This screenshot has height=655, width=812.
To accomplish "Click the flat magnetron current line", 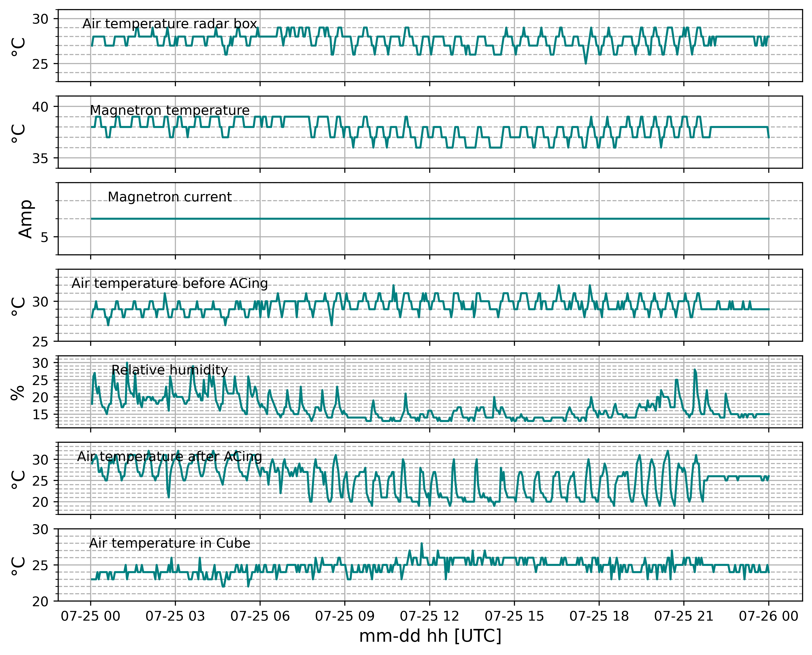I will pyautogui.click(x=430, y=219).
